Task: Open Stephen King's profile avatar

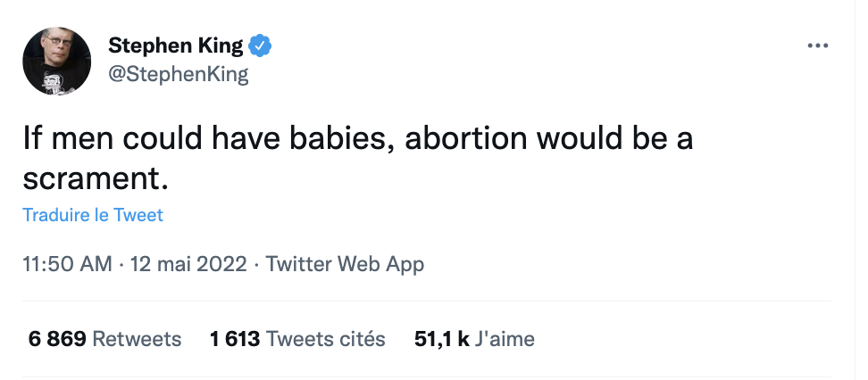Action: click(x=56, y=61)
